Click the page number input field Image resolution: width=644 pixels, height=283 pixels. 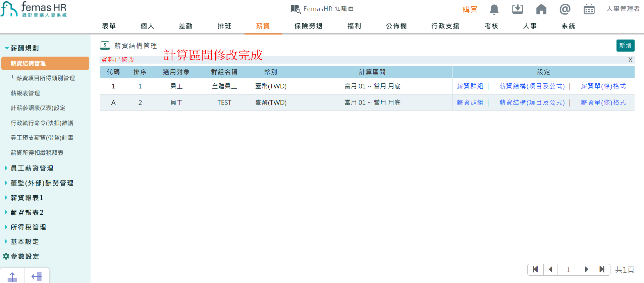[x=568, y=270]
